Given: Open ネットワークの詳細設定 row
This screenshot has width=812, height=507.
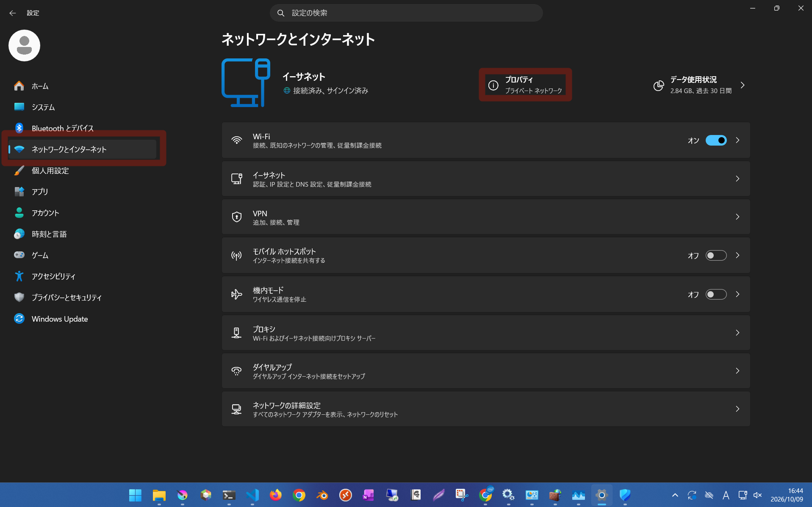Looking at the screenshot, I should (486, 409).
